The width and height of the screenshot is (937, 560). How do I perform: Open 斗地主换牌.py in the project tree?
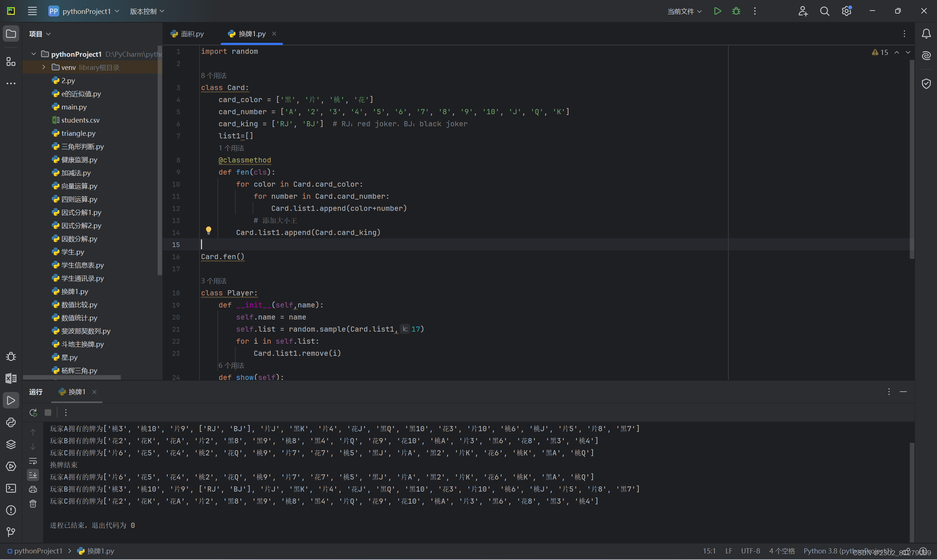pos(82,344)
